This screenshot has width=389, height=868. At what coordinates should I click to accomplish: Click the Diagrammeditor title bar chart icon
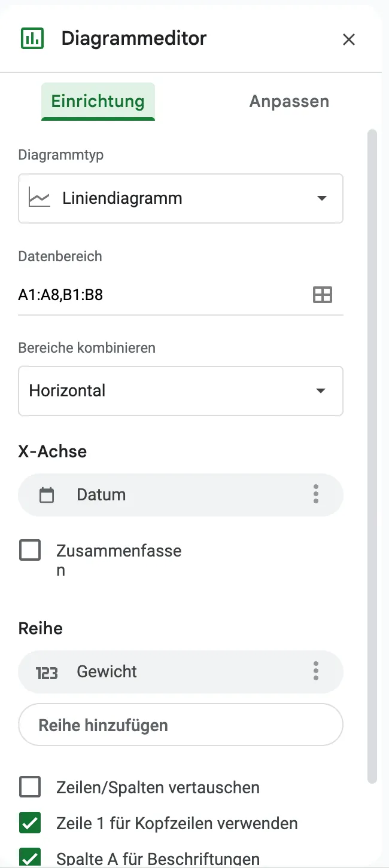point(32,38)
